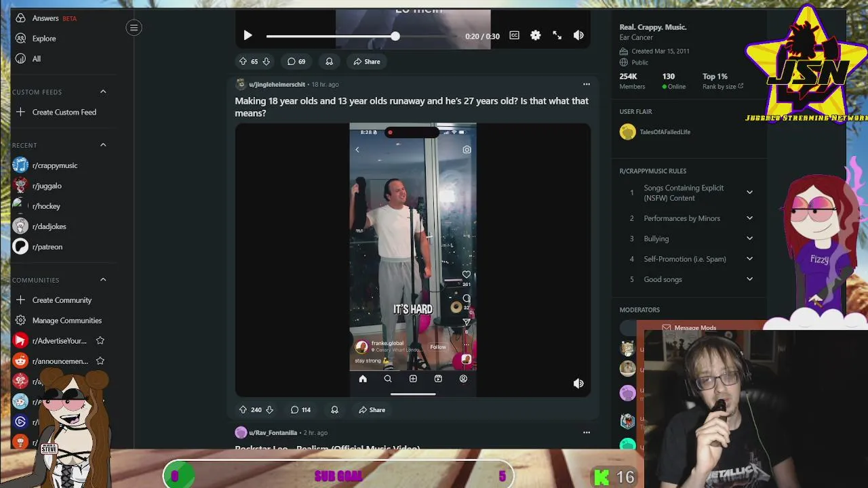This screenshot has height=488, width=868.
Task: Open Rank by size link
Action: [x=723, y=87]
